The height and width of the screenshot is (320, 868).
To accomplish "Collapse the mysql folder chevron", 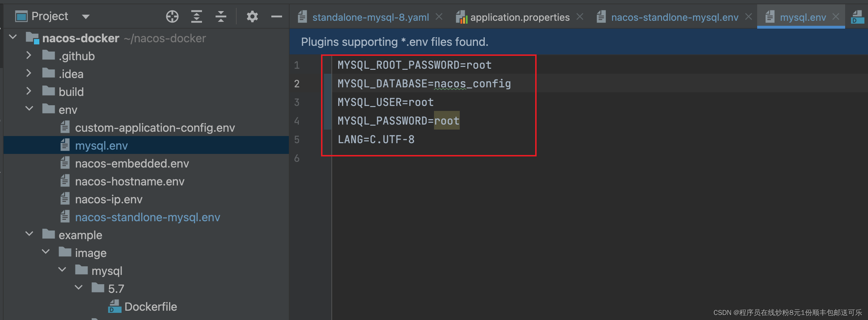I will [x=62, y=270].
